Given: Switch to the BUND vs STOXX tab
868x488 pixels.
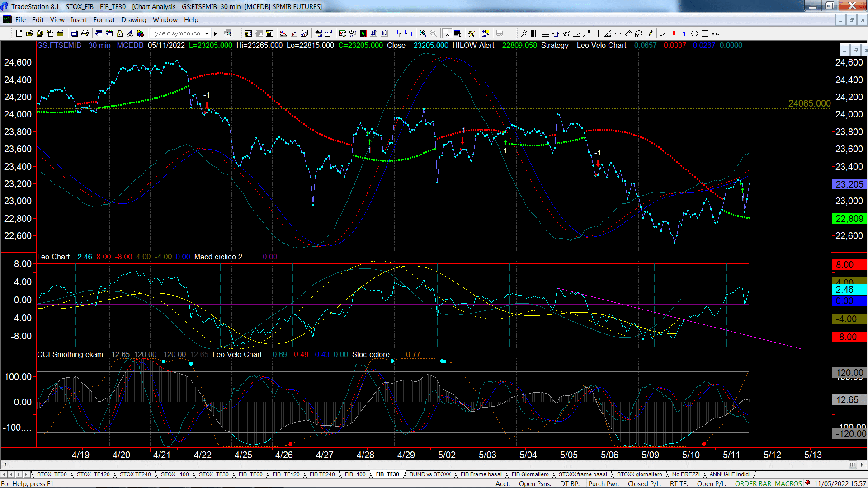Looking at the screenshot, I should 430,474.
